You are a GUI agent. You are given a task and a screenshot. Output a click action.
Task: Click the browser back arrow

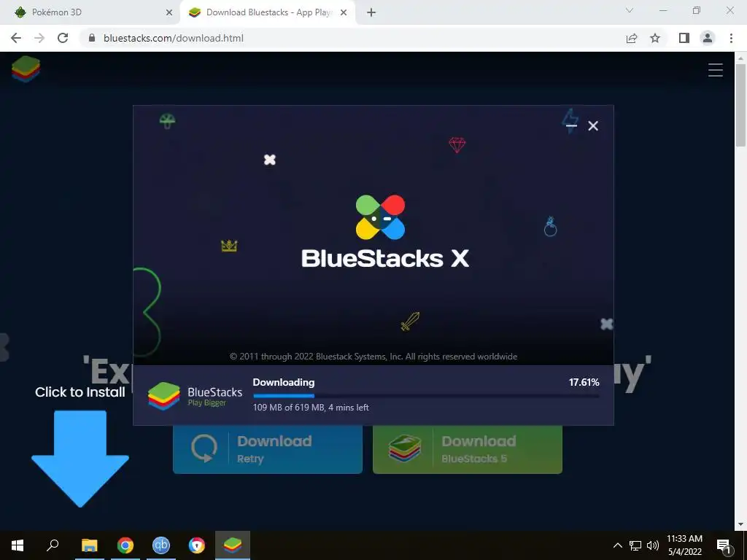pos(16,38)
